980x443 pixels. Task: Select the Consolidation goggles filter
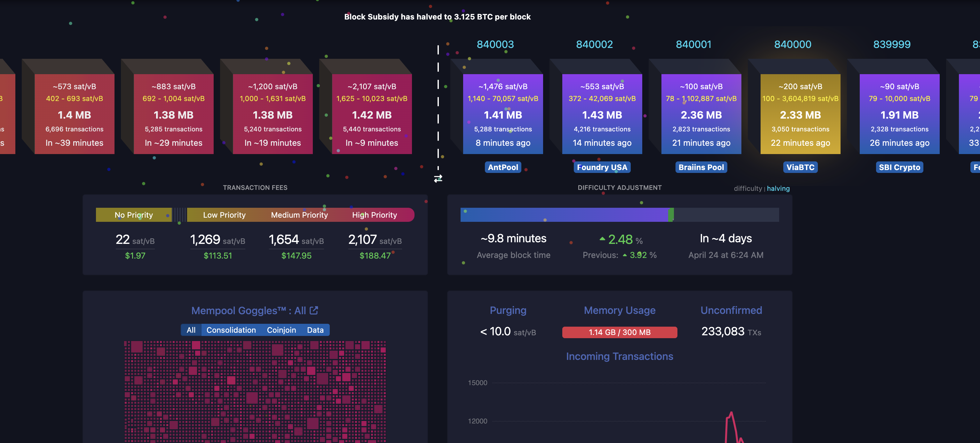pyautogui.click(x=231, y=330)
